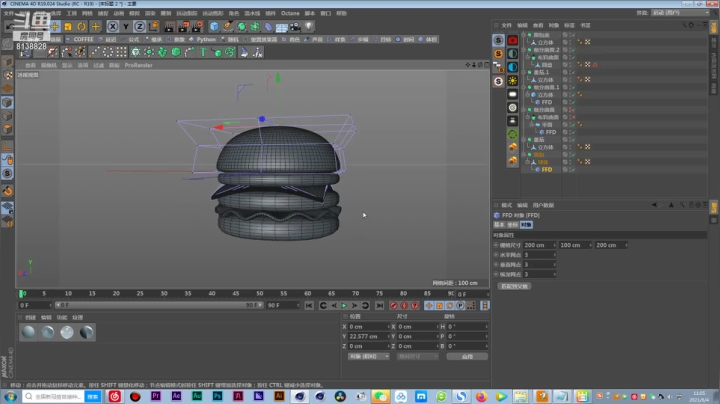Select the Scale tool in top toolbar
The image size is (720, 404).
68,27
